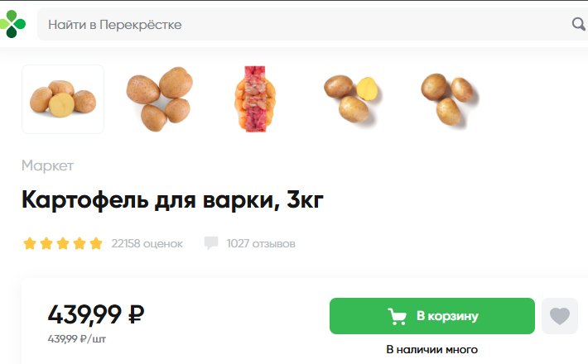Select the last thumbnail of three potatoes

coord(449,99)
